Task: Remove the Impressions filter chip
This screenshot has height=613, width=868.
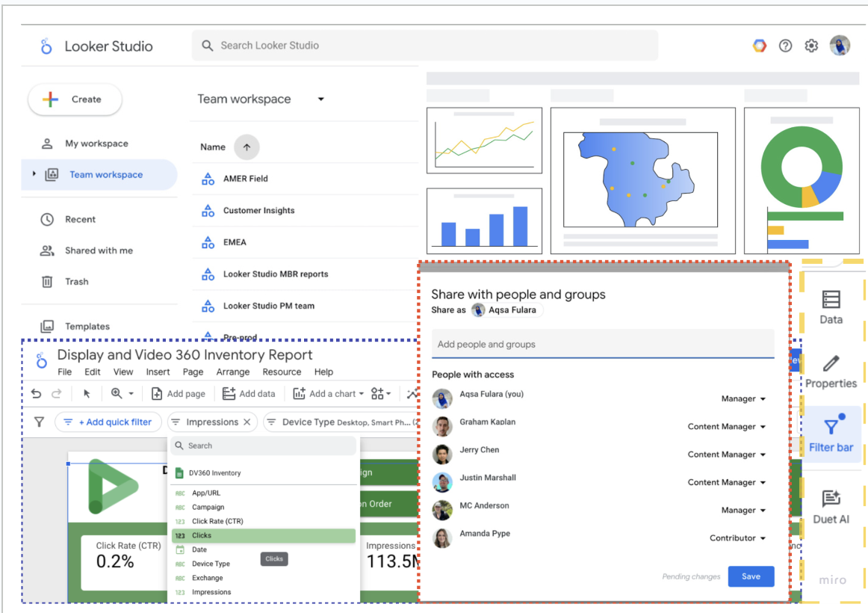Action: (247, 422)
